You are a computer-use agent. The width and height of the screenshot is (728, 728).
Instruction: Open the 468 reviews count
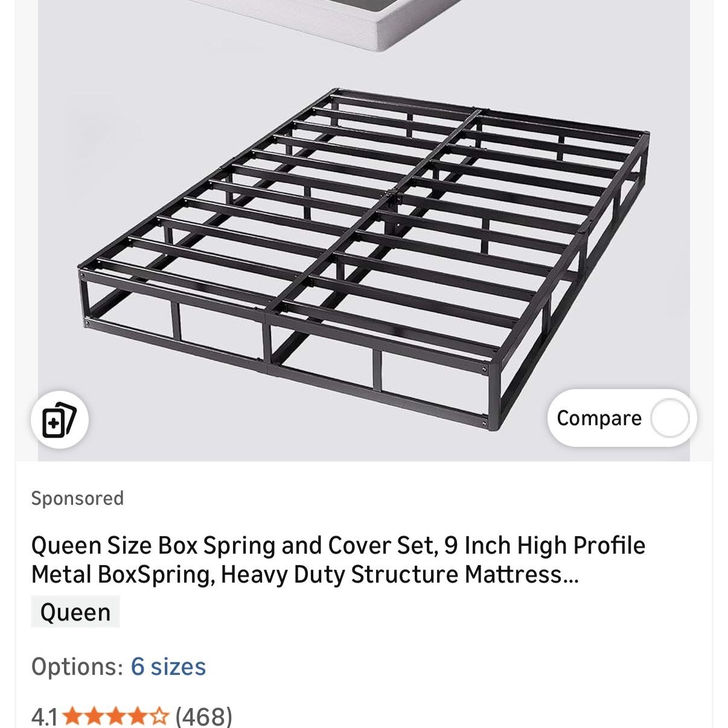point(204,717)
